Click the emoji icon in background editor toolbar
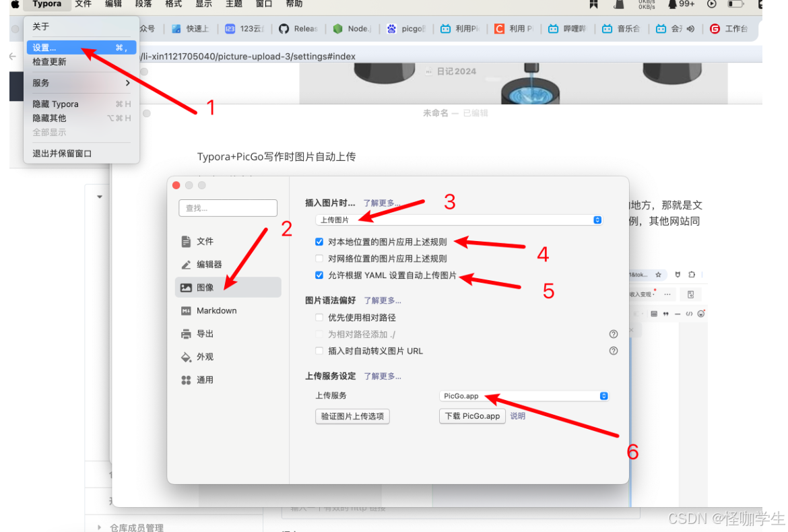This screenshot has width=788, height=532. 701,314
